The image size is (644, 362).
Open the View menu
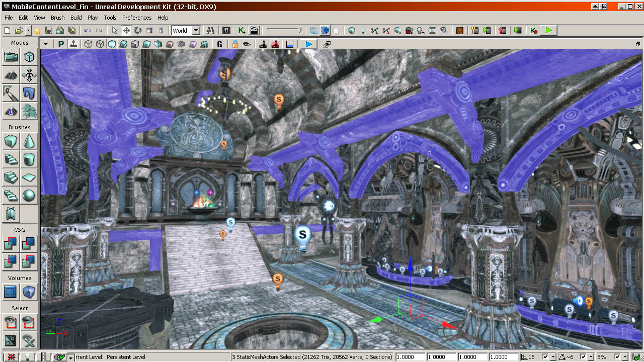click(x=39, y=18)
